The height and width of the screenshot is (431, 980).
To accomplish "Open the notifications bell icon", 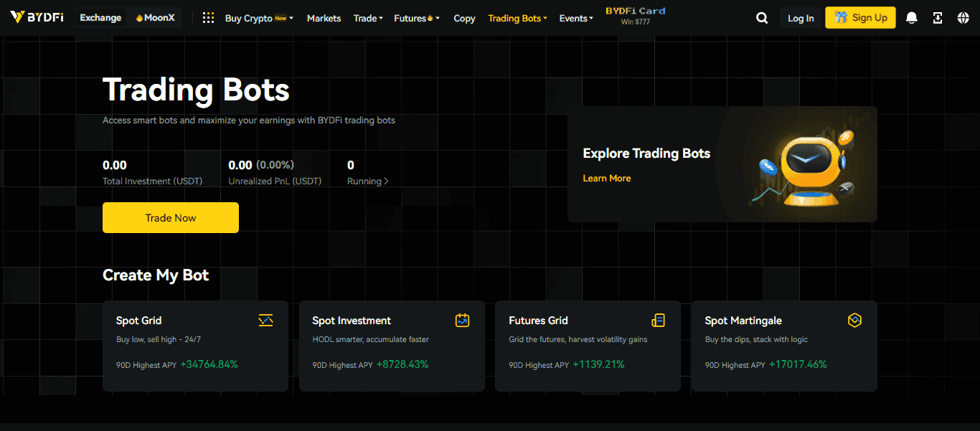I will pyautogui.click(x=912, y=18).
